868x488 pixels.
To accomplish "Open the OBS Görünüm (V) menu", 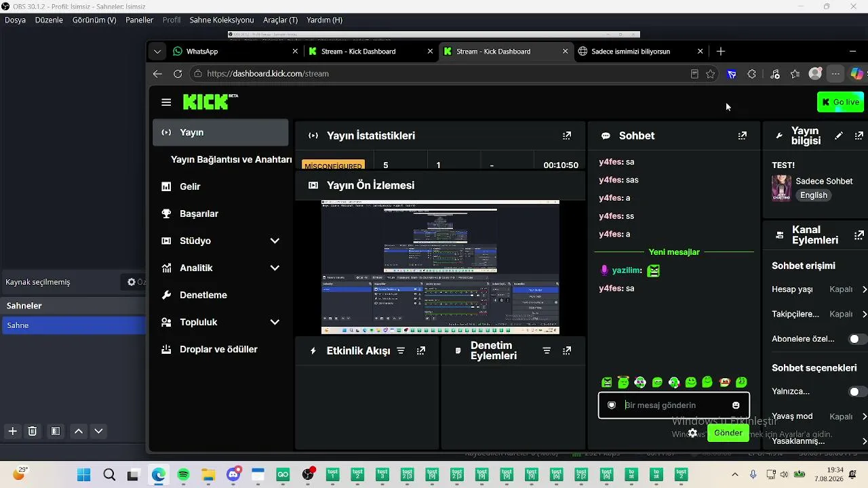I will (94, 20).
